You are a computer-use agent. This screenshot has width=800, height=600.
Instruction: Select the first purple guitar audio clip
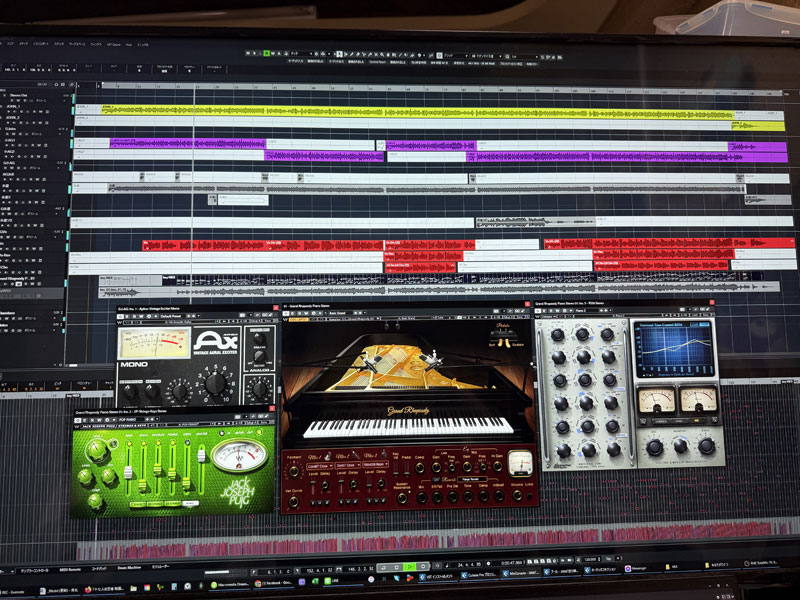point(188,144)
